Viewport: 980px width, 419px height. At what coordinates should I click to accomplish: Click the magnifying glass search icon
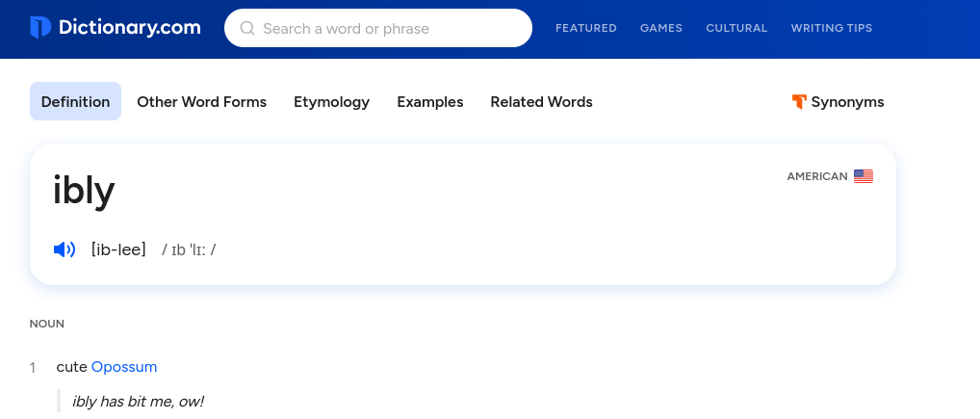coord(247,28)
